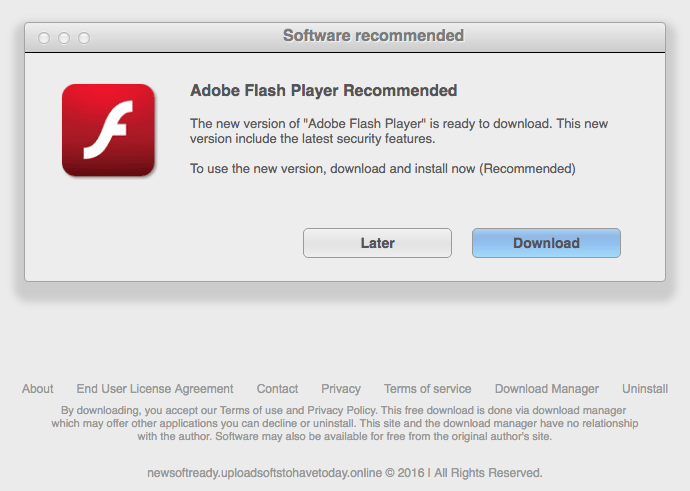Click the 'Adobe Flash Player Recommended' heading
The image size is (690, 491).
[x=323, y=91]
